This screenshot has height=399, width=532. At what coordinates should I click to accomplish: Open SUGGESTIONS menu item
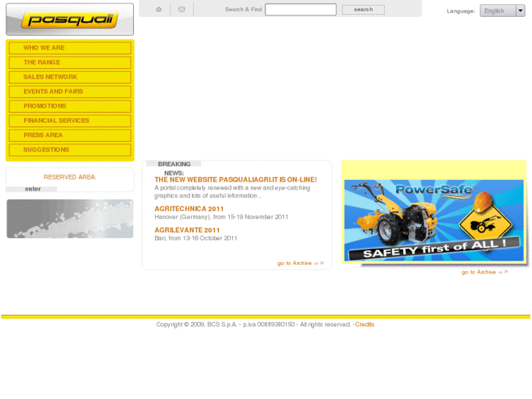click(x=70, y=150)
